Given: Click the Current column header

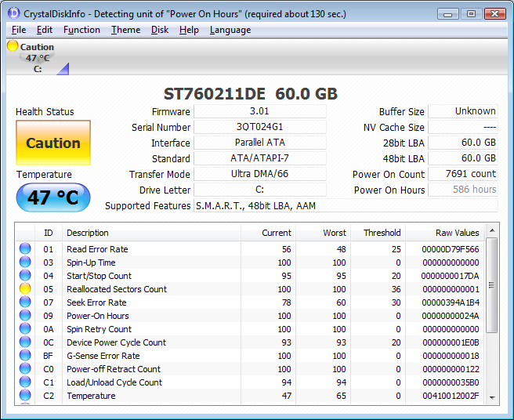Looking at the screenshot, I should click(x=268, y=233).
